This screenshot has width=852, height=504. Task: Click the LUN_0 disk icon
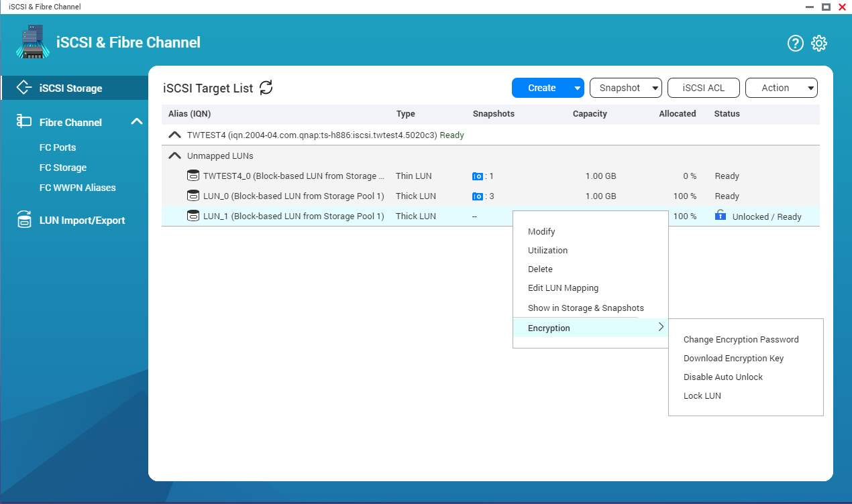[x=193, y=196]
